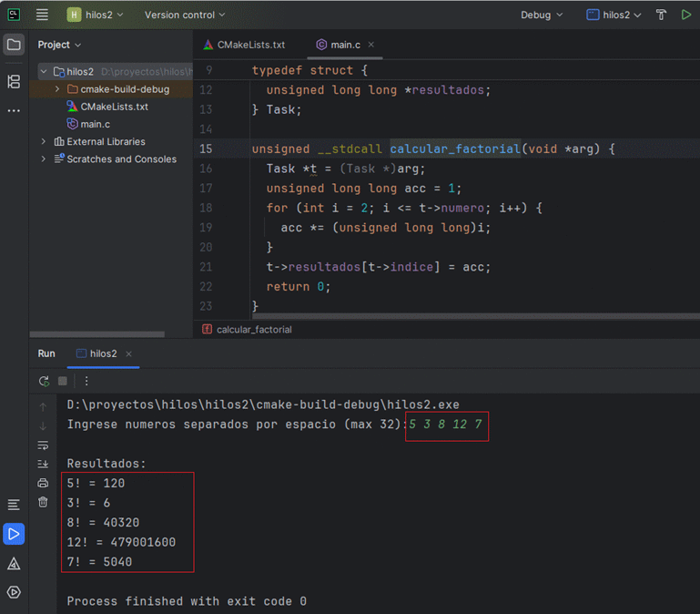This screenshot has width=700, height=614.
Task: Select the hilos2 tab in Run panel
Action: click(102, 353)
